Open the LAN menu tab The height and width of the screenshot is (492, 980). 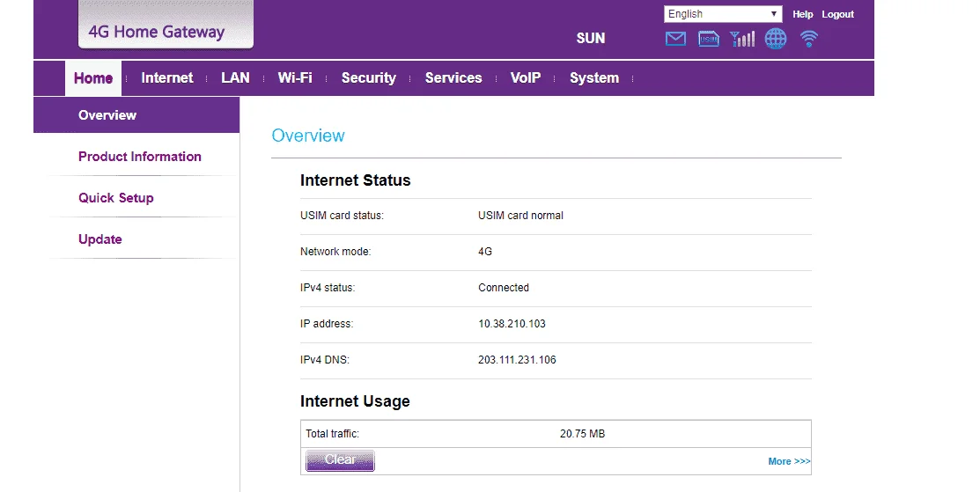click(x=235, y=78)
